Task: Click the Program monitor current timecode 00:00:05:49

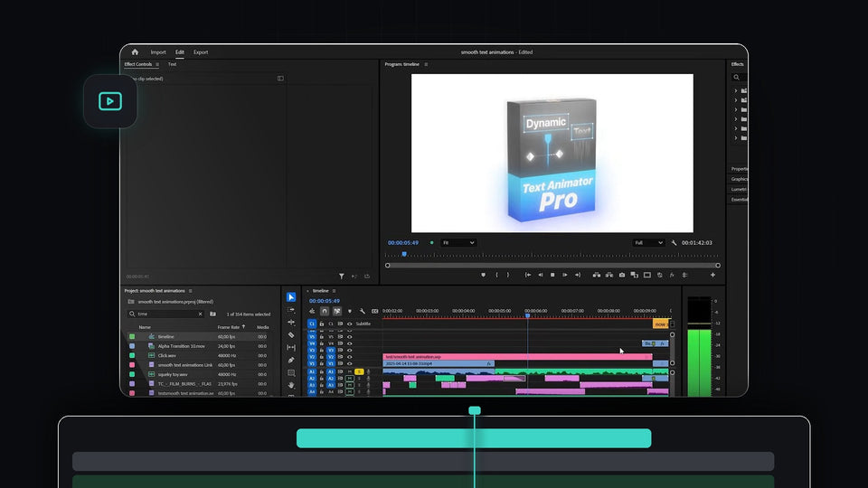Action: pyautogui.click(x=403, y=243)
